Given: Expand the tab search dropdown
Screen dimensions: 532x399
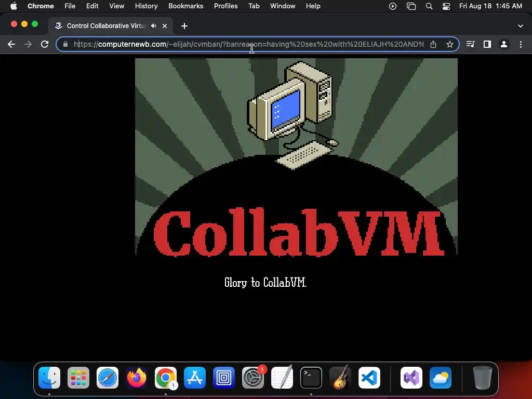Looking at the screenshot, I should pyautogui.click(x=521, y=26).
